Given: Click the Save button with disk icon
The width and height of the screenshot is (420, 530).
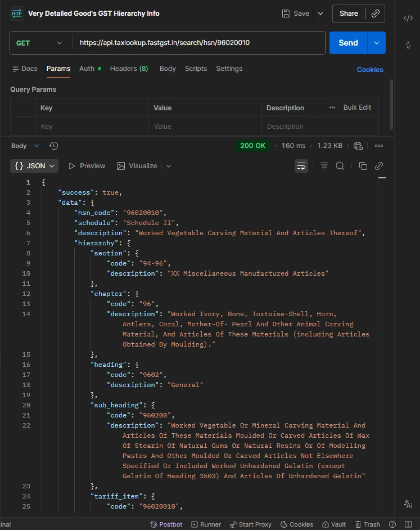Looking at the screenshot, I should tap(296, 14).
